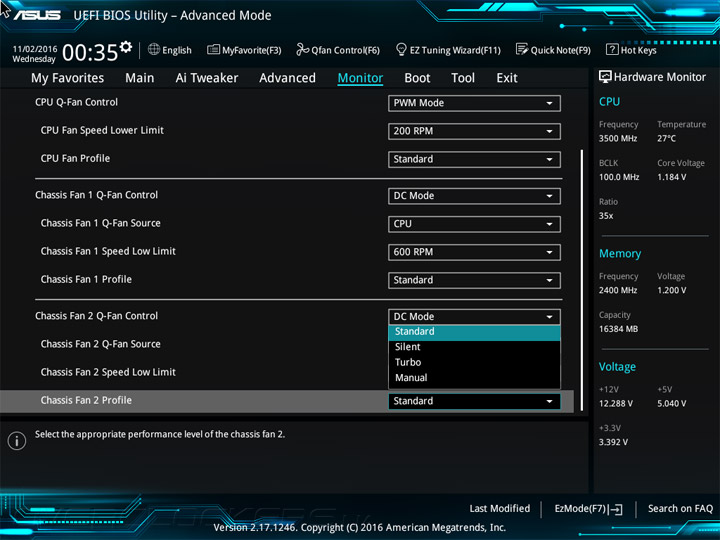Select Turbo in profile list
The height and width of the screenshot is (540, 720).
point(474,363)
